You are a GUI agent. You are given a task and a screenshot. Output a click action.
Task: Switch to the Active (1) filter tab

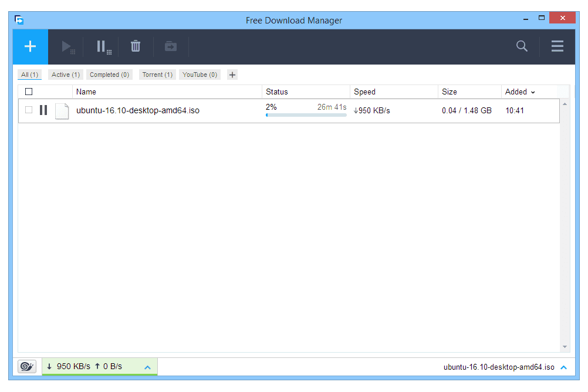point(65,75)
